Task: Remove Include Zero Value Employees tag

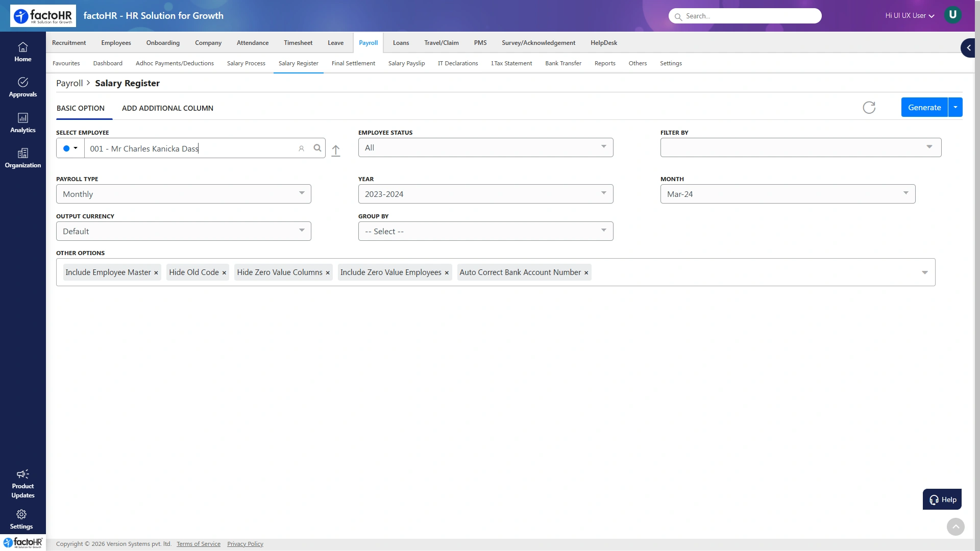Action: (447, 273)
